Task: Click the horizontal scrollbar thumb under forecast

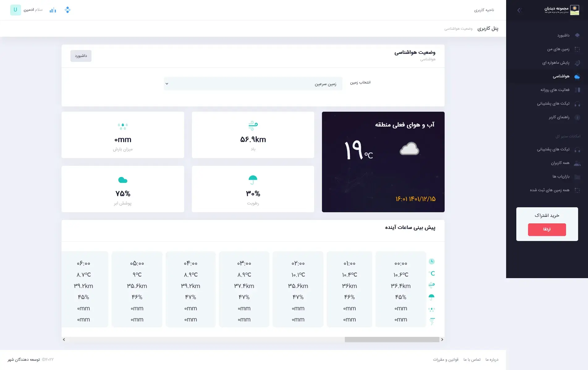Action: [x=392, y=340]
